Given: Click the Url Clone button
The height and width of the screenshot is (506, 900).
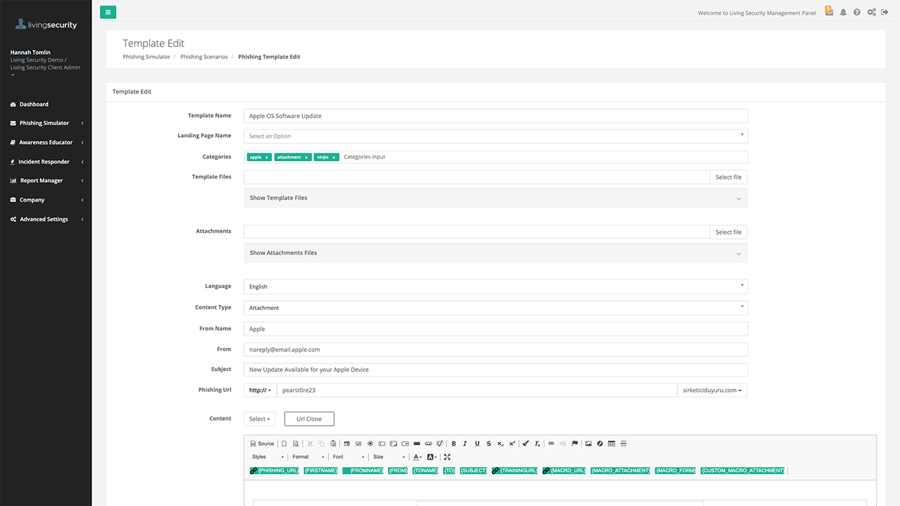Looking at the screenshot, I should (309, 419).
